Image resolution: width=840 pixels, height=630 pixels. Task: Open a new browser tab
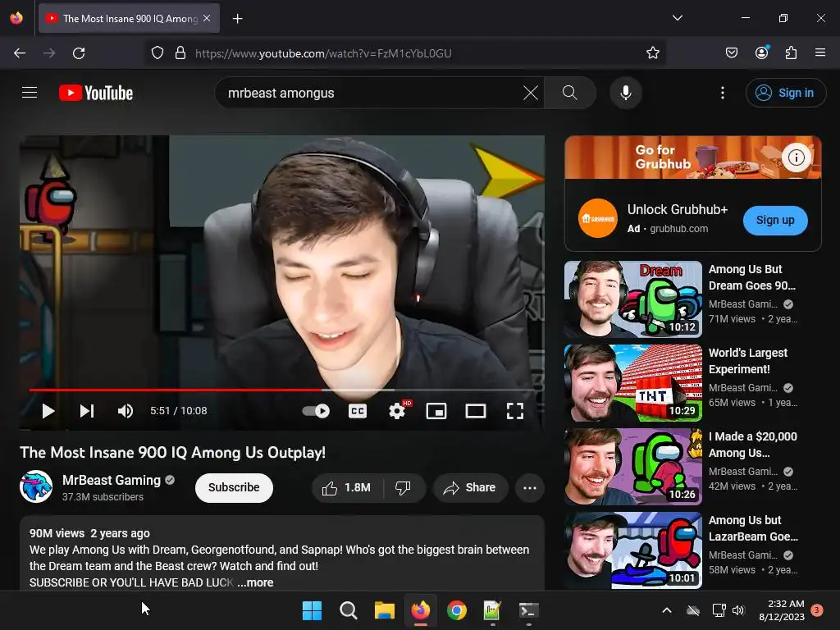237,19
